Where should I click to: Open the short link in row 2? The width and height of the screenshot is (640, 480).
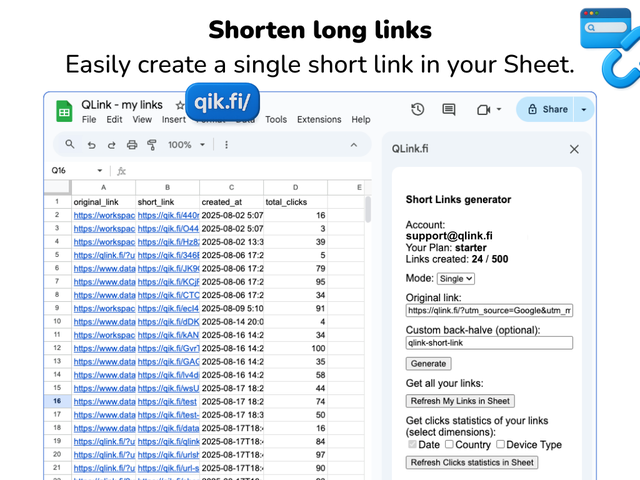click(x=168, y=216)
